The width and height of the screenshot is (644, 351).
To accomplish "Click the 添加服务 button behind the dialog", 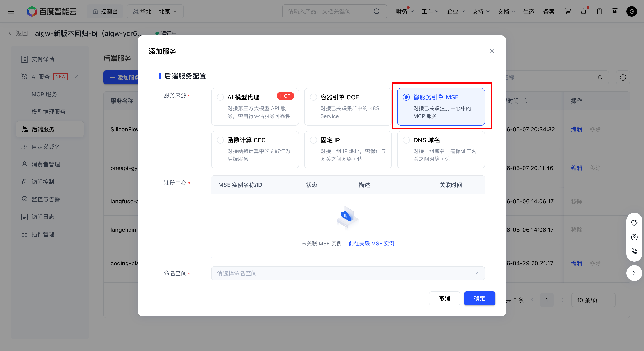I will click(121, 77).
